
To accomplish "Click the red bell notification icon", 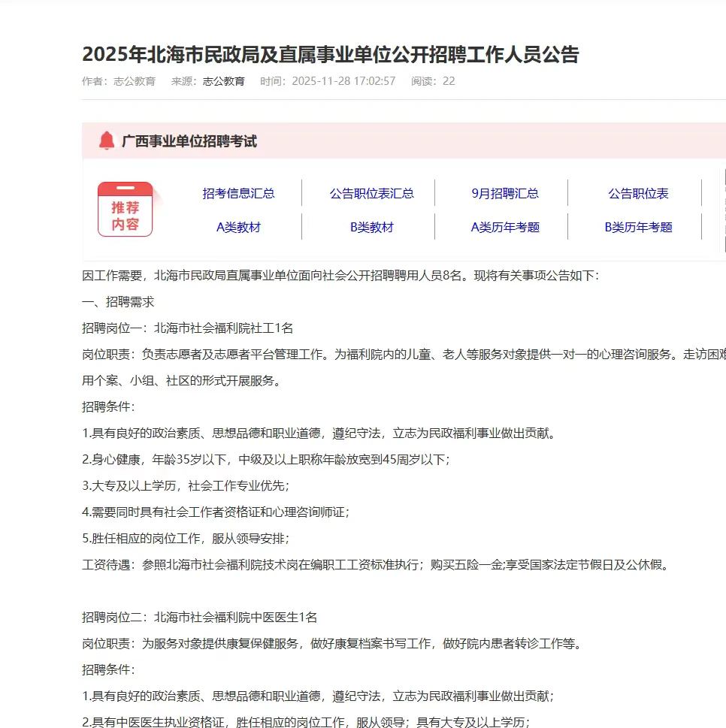I will click(105, 139).
